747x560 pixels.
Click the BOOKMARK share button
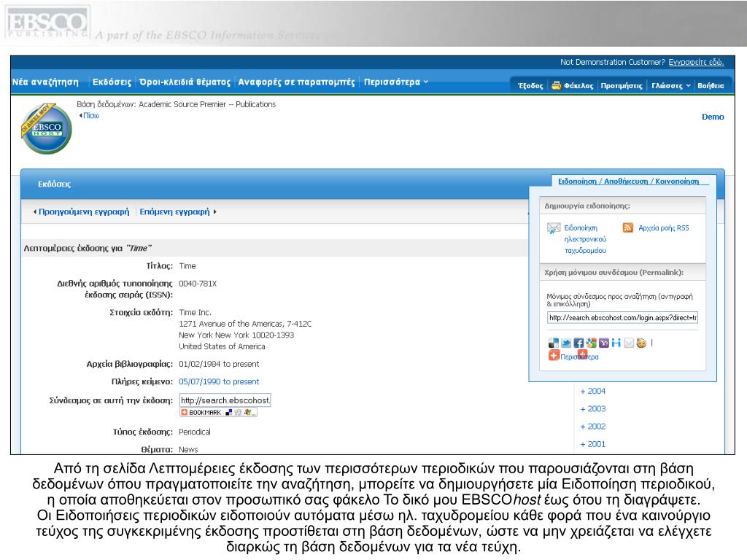tap(219, 413)
